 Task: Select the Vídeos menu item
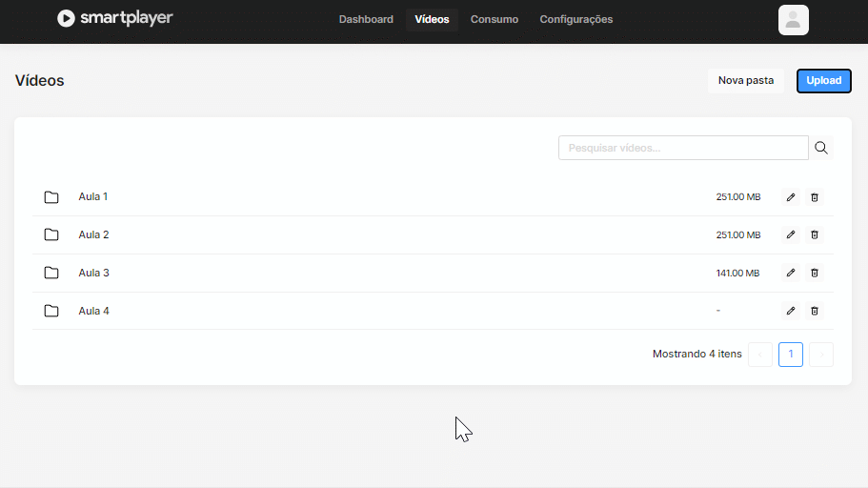click(432, 19)
